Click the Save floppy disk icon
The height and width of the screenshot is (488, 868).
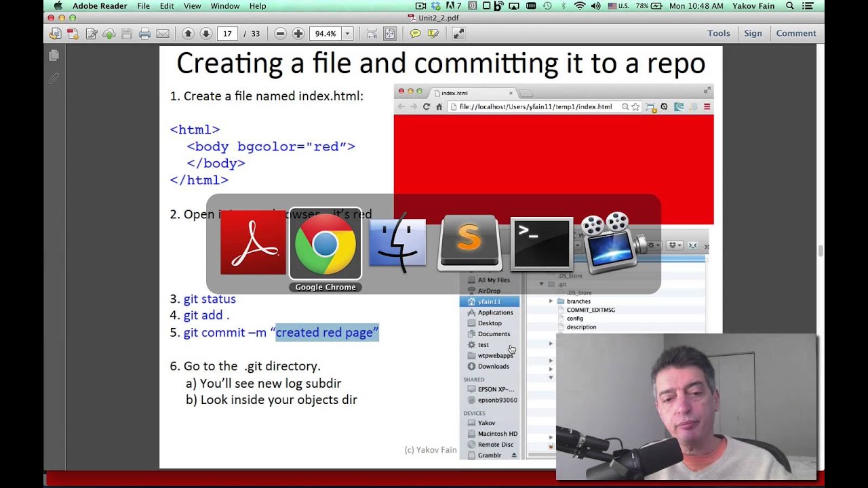127,33
